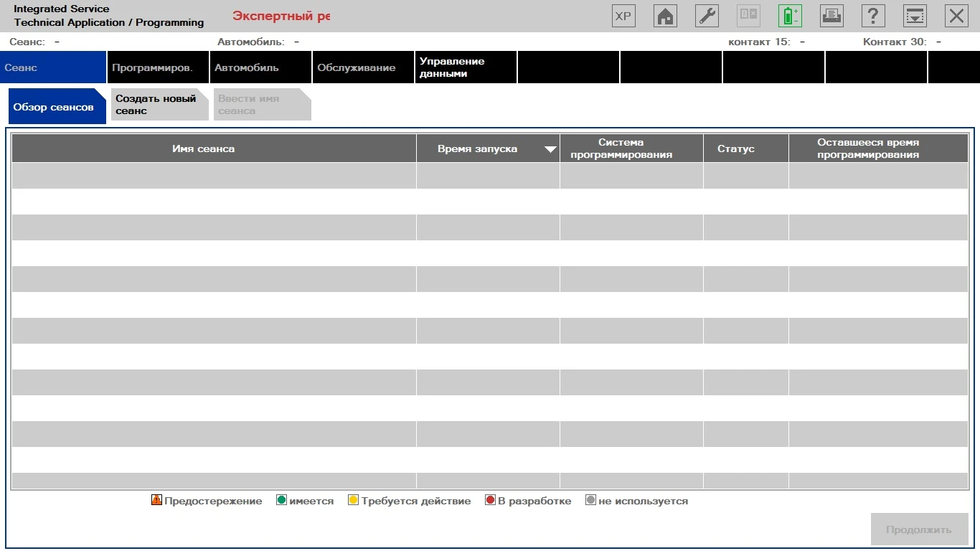Click the Экспертный ре red header text

point(281,16)
